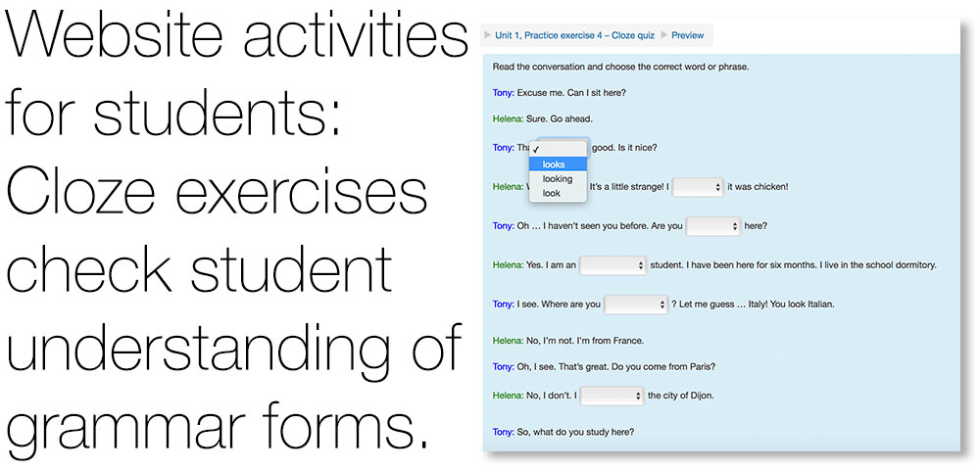Open the dropdown before "it was chicken!"

tap(698, 187)
